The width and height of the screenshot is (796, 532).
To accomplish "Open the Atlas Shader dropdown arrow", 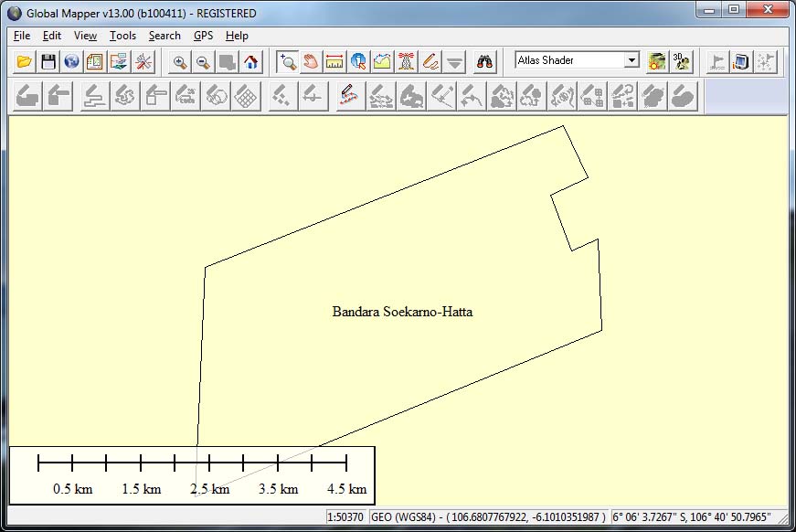I will (631, 60).
